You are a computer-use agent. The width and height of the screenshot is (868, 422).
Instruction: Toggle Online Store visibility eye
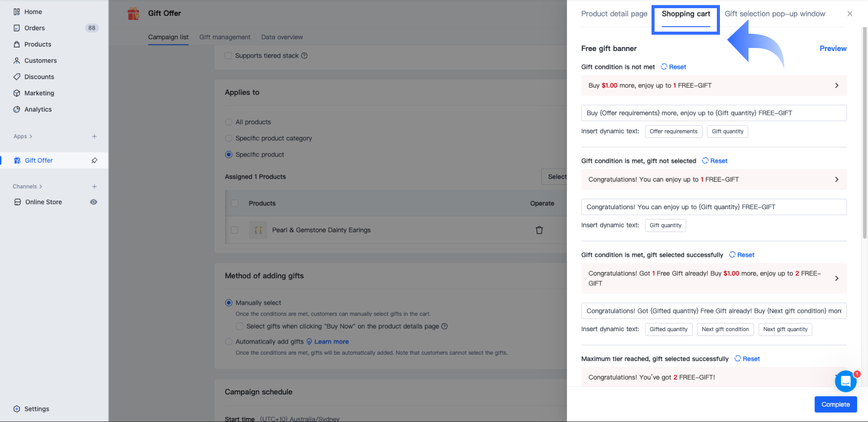pyautogui.click(x=93, y=202)
